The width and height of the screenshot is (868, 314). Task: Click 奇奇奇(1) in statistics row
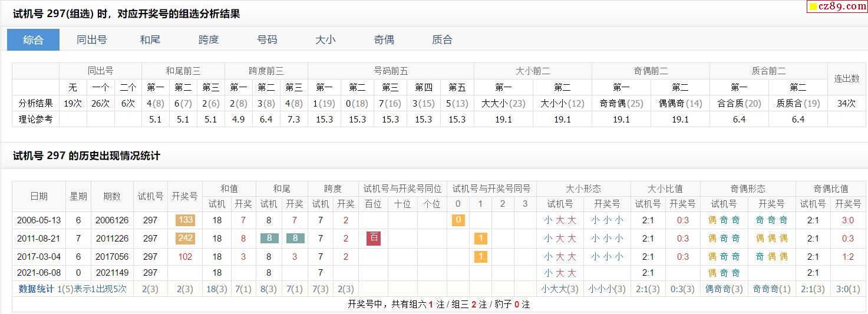click(x=772, y=289)
